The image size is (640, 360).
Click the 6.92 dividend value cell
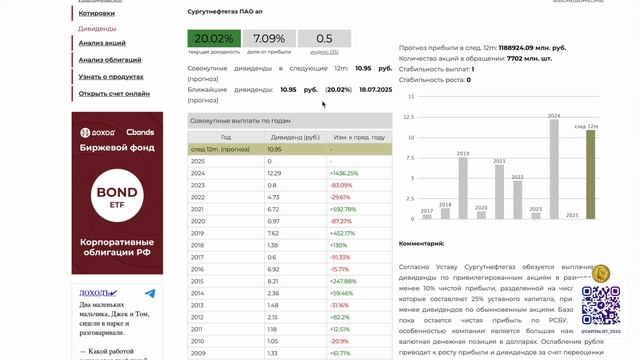[x=295, y=269]
